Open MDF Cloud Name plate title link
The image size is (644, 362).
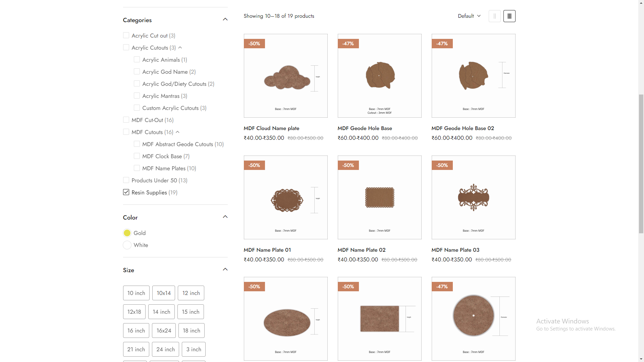coord(271,128)
